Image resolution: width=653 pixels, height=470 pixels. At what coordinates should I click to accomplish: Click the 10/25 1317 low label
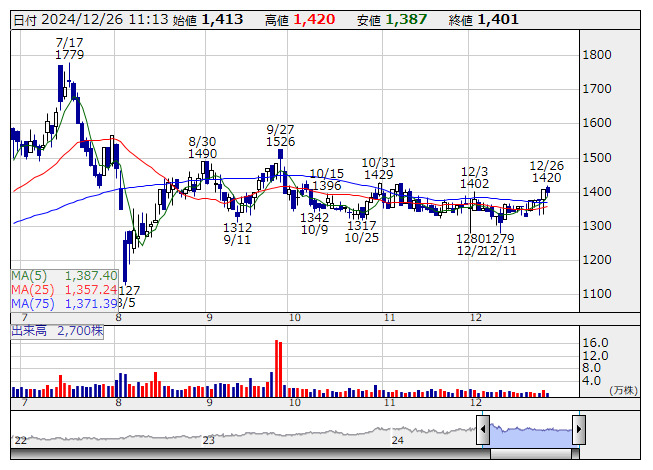(362, 232)
